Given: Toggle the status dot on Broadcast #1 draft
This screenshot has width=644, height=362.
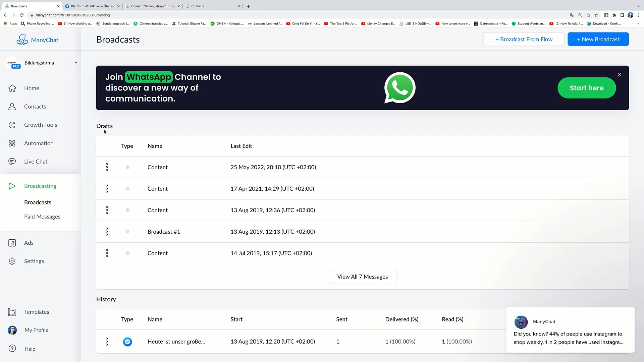Looking at the screenshot, I should click(127, 231).
